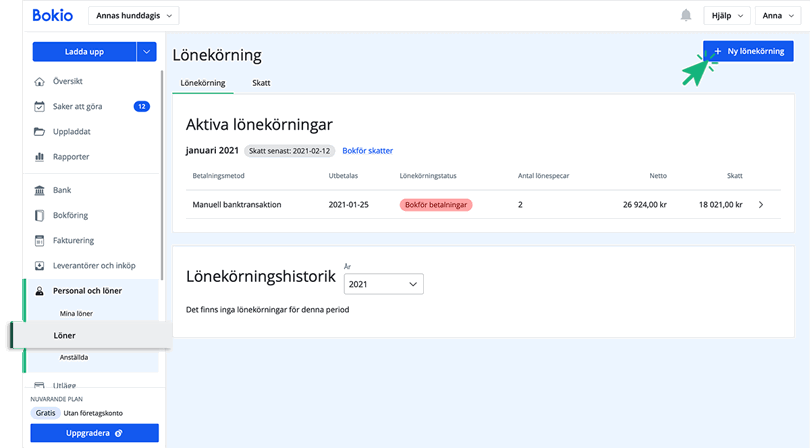The image size is (810, 448).
Task: Click the Ladda upp button
Action: [x=84, y=52]
